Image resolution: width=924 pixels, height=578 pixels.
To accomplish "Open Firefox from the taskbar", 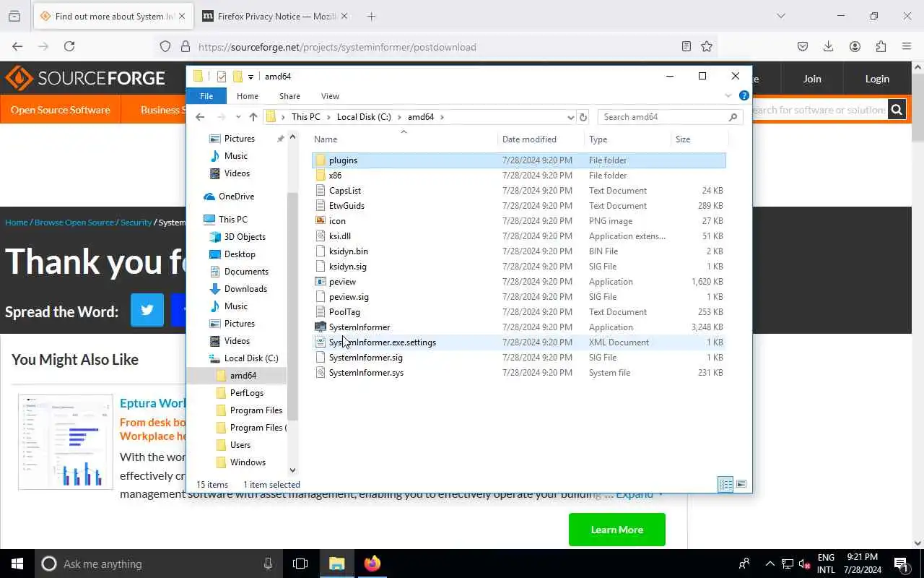I will pyautogui.click(x=372, y=564).
